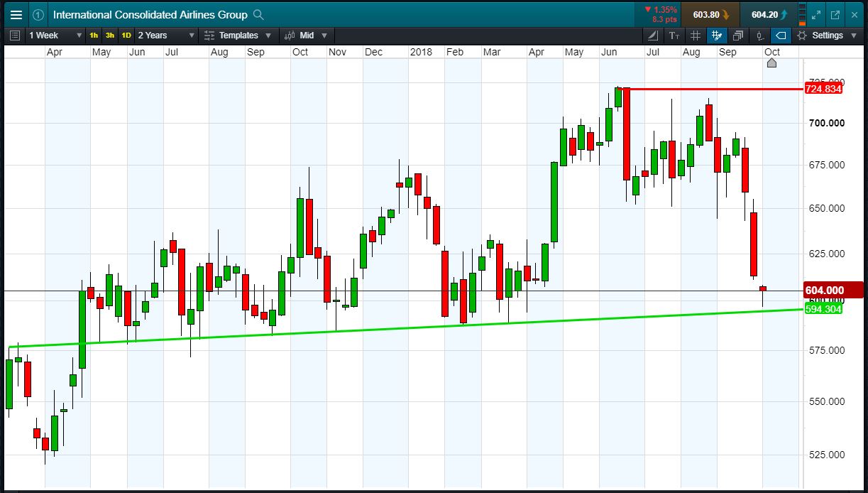Open the 1 Week interval dropdown
868x493 pixels.
(55, 36)
